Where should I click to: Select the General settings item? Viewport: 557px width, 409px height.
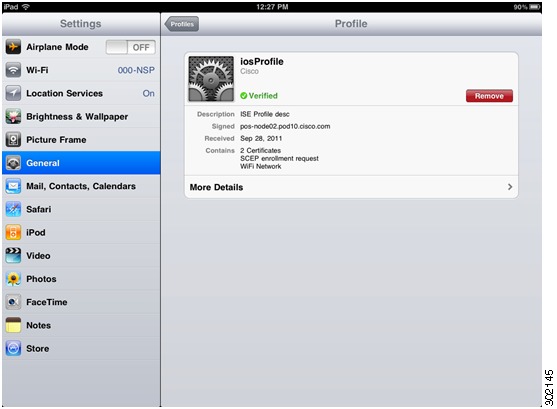pos(81,163)
